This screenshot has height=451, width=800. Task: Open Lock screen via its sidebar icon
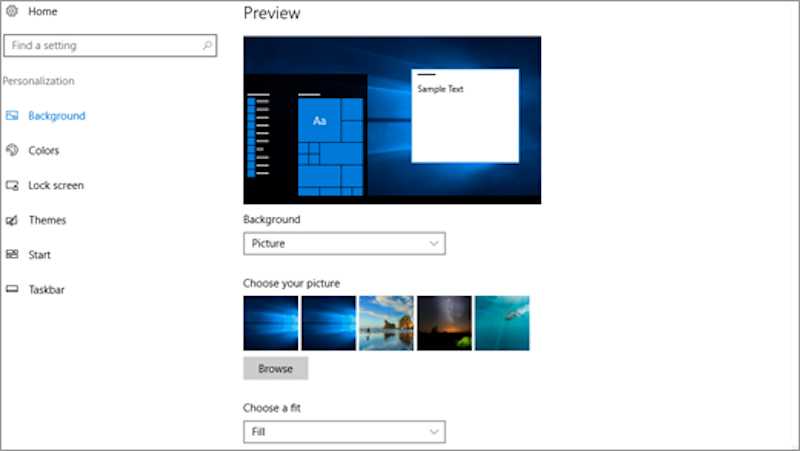12,186
